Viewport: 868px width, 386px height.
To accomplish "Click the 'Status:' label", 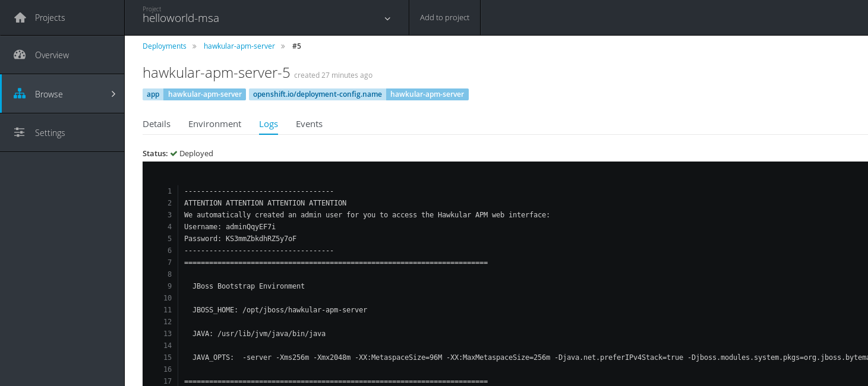I will [x=155, y=153].
